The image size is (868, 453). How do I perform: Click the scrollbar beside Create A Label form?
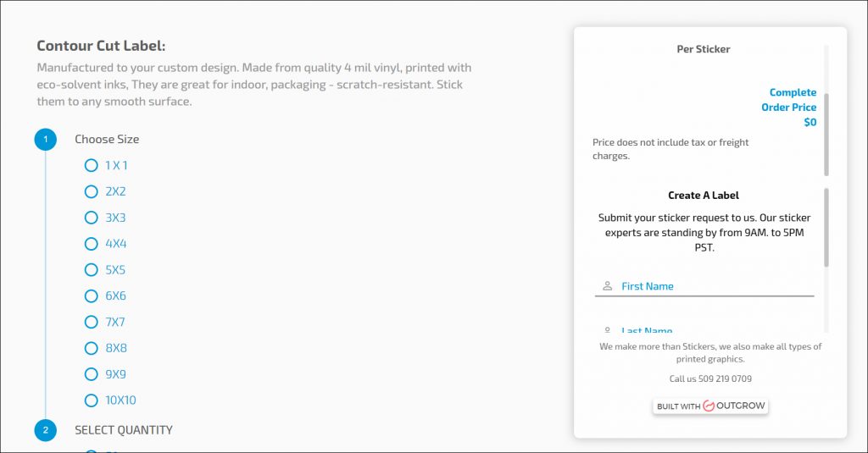point(826,229)
